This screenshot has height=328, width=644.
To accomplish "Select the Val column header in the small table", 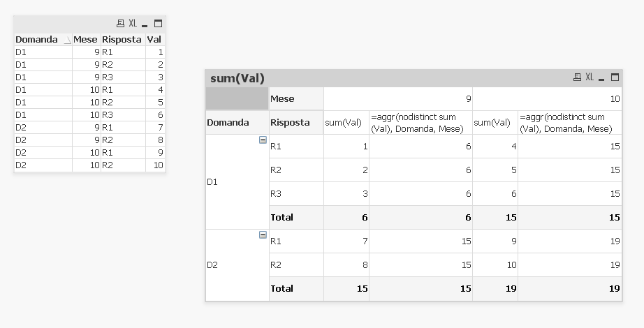I will point(154,40).
